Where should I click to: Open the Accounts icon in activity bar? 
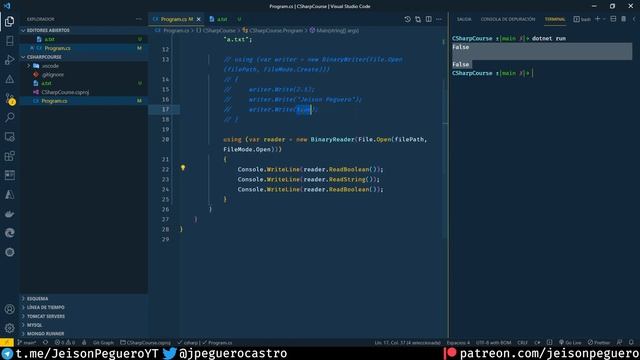point(9,309)
